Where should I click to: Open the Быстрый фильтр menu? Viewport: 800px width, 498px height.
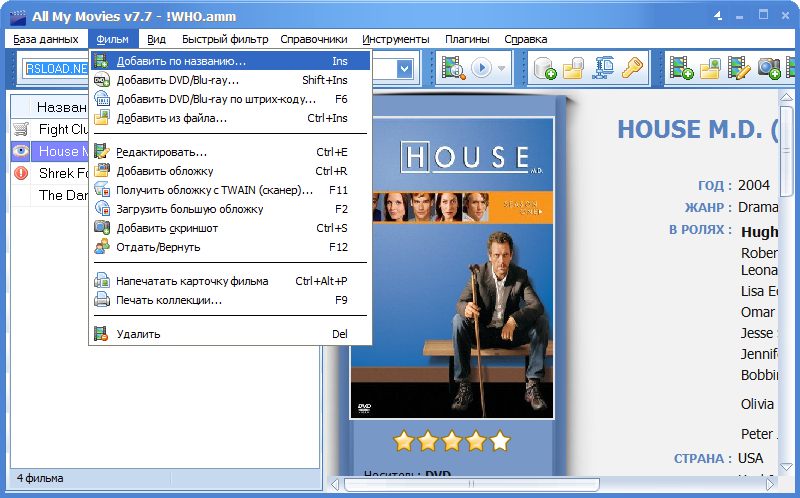(225, 39)
